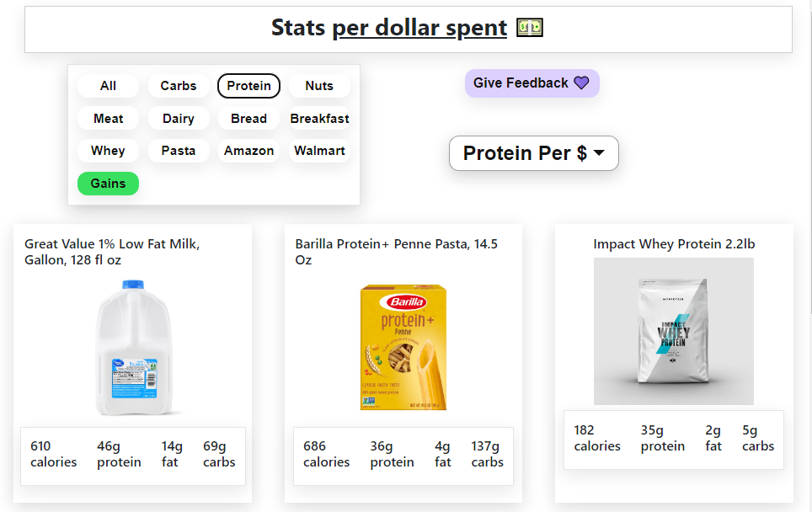
Task: Select the Whey filter chip
Action: point(108,151)
